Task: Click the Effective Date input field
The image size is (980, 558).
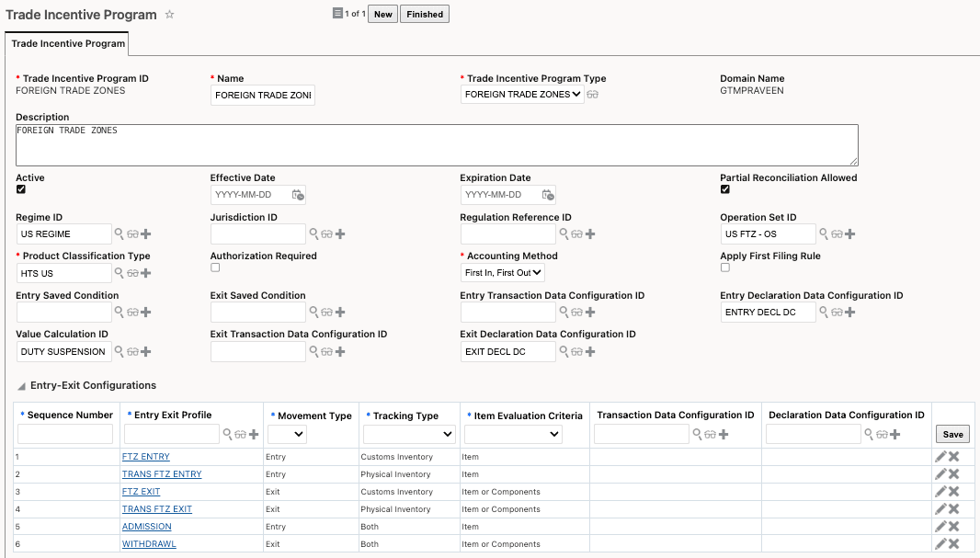Action: (250, 195)
